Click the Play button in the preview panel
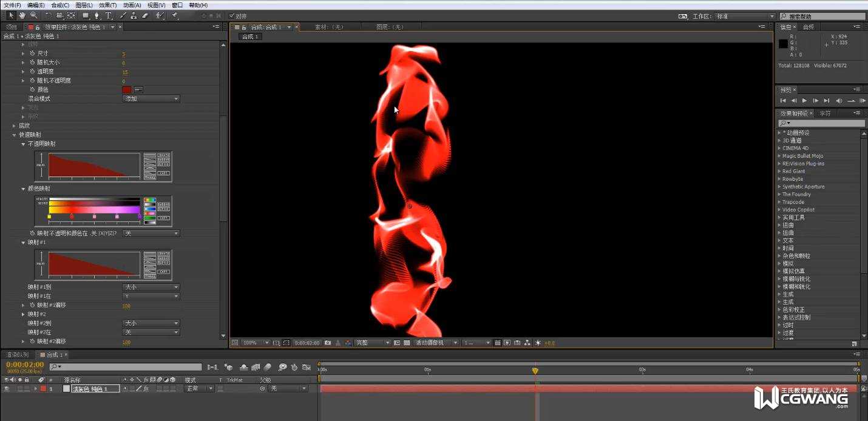The height and width of the screenshot is (421, 868). (x=804, y=101)
